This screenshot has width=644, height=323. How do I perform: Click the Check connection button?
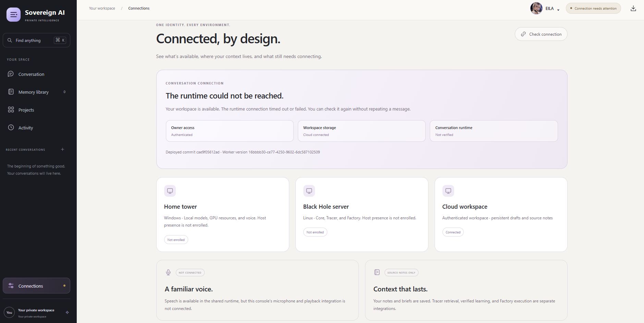[x=541, y=34]
